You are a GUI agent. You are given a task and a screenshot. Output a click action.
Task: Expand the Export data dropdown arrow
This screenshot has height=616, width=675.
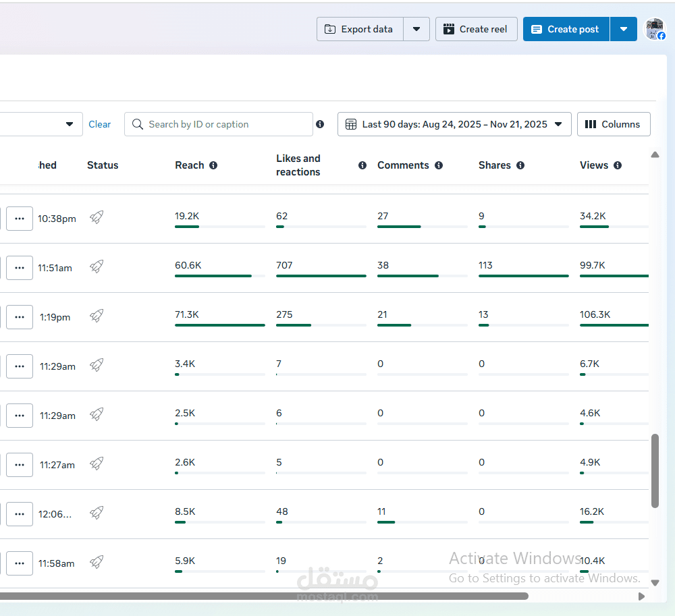(x=416, y=29)
